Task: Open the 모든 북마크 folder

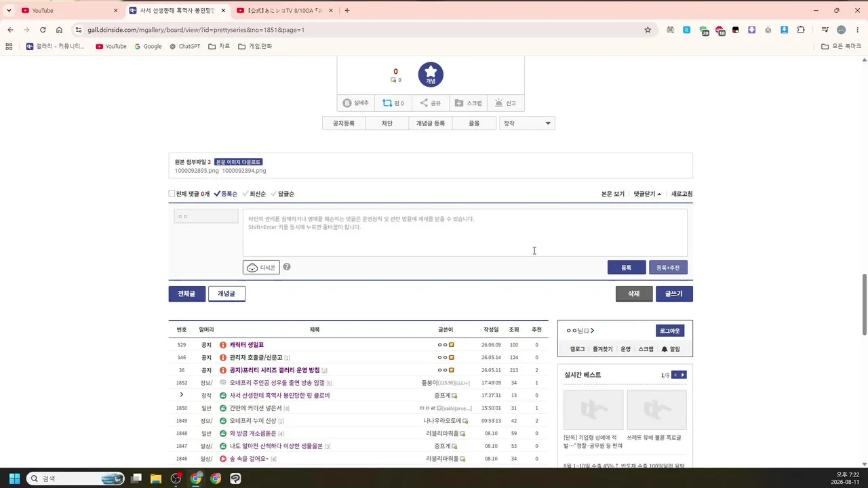Action: (x=841, y=46)
